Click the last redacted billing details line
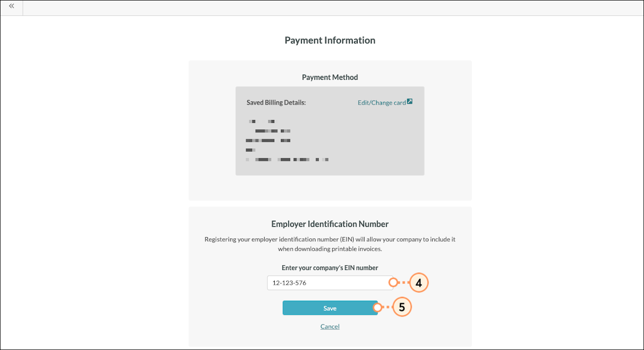Image resolution: width=644 pixels, height=350 pixels. (287, 160)
